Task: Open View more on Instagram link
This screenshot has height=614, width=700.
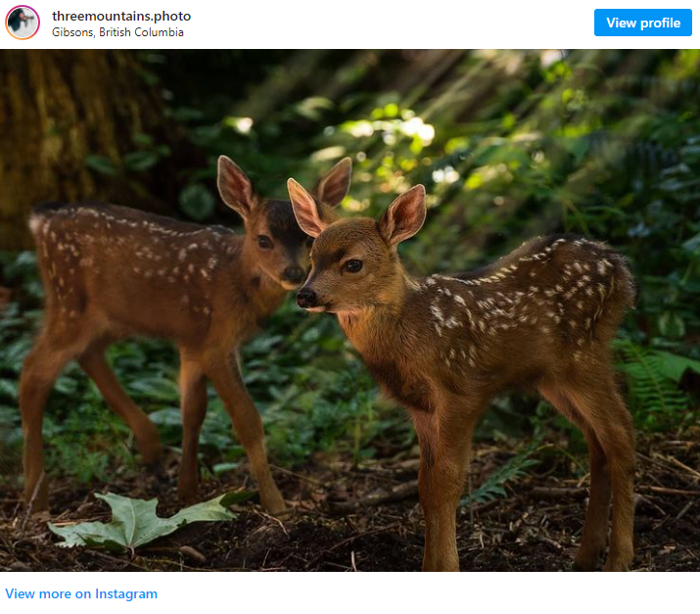Action: coord(81,593)
